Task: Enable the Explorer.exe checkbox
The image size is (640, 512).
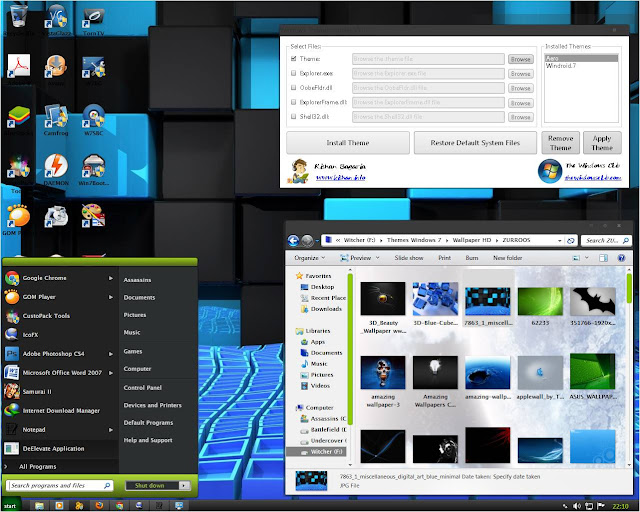Action: pos(293,73)
